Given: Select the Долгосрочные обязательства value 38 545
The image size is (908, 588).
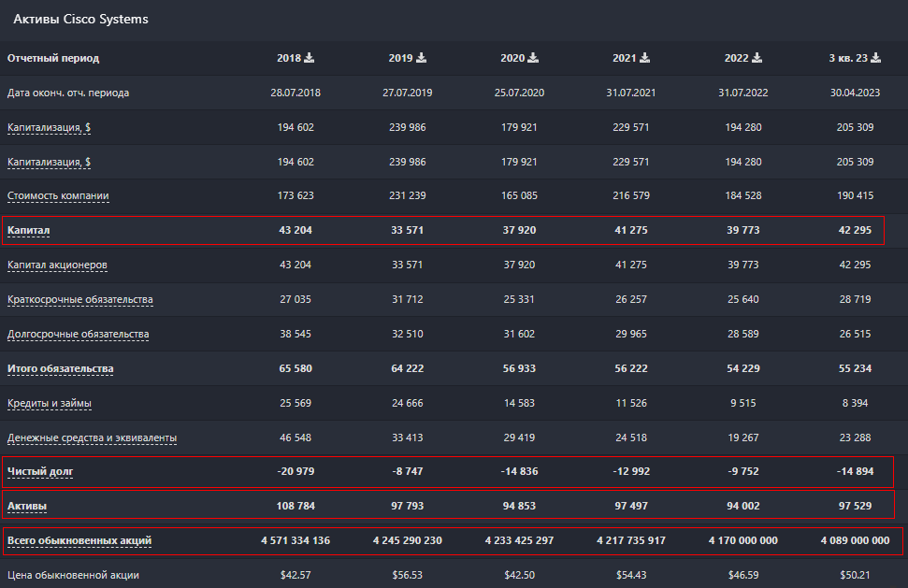Looking at the screenshot, I should 295,334.
